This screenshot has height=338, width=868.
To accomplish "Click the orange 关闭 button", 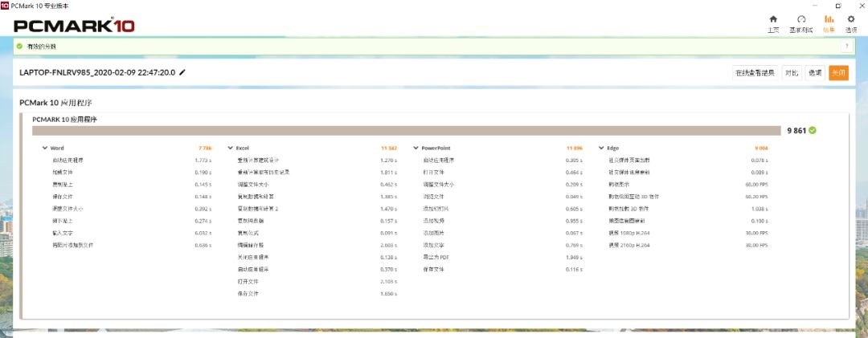I will coord(838,73).
